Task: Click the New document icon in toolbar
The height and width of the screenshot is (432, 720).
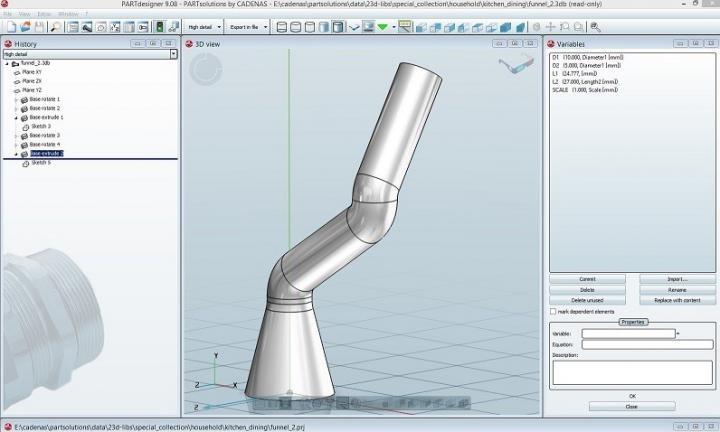Action: [x=11, y=27]
